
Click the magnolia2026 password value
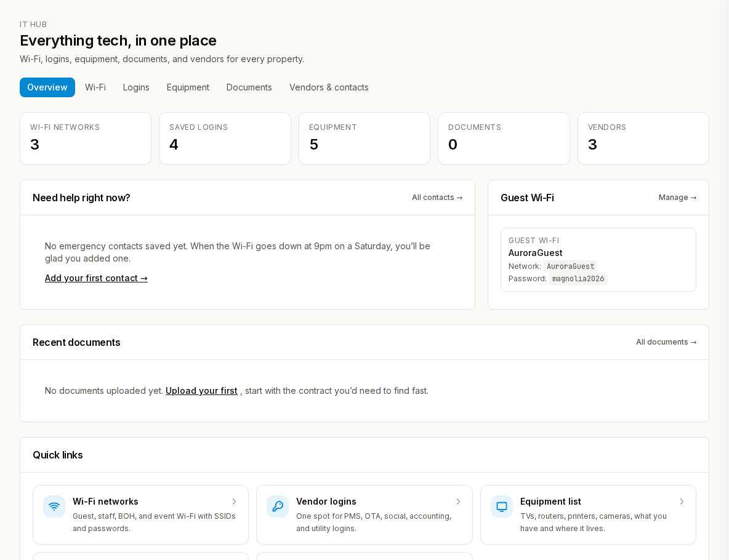pyautogui.click(x=578, y=279)
